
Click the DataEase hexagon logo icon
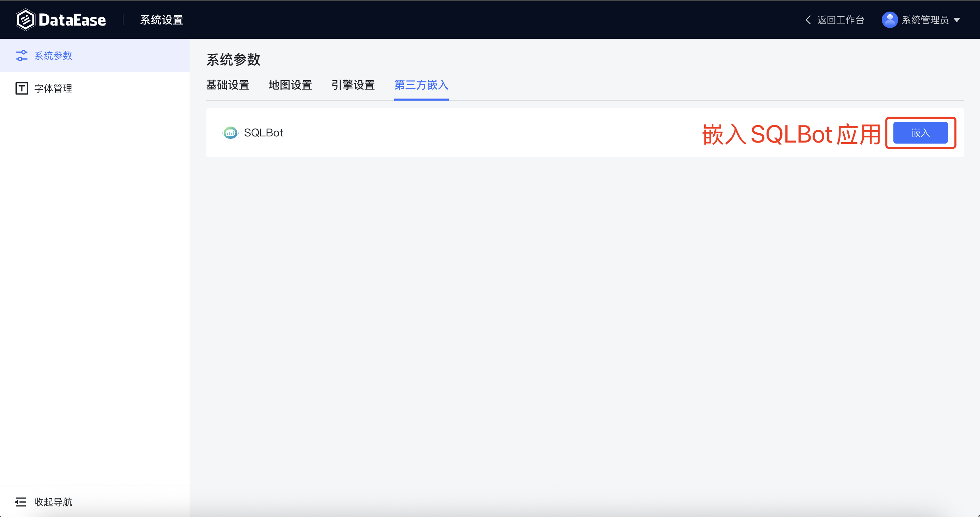[25, 20]
